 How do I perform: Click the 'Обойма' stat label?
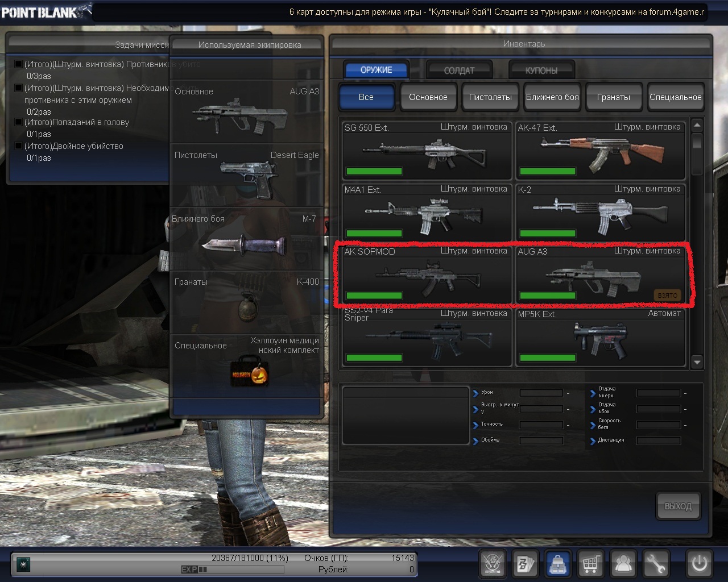[x=490, y=440]
